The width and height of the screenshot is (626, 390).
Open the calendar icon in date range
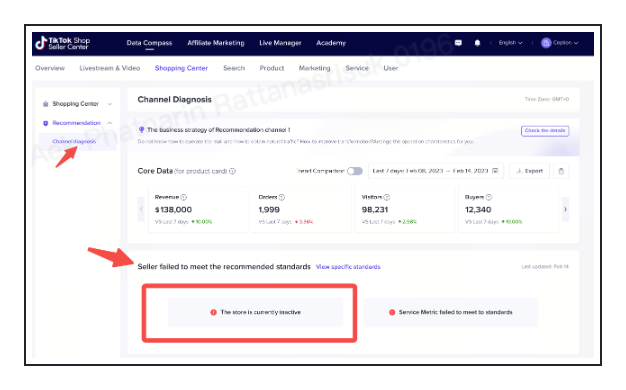(495, 171)
